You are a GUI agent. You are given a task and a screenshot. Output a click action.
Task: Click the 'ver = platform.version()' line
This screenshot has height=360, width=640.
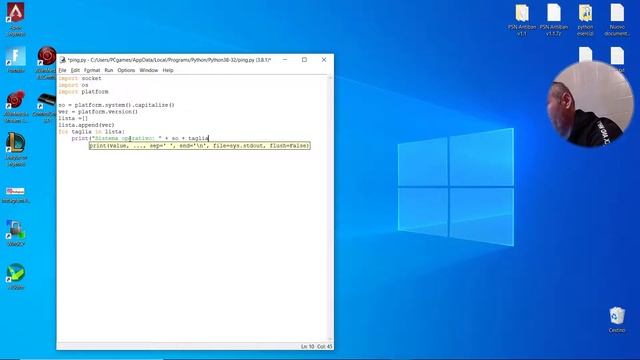[98, 111]
